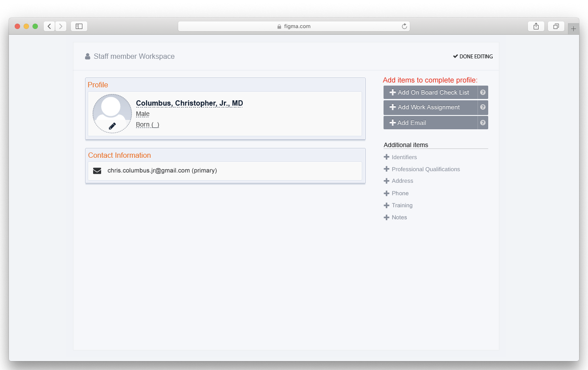The width and height of the screenshot is (588, 370).
Task: Click the plus icon next to Notes
Action: click(387, 218)
